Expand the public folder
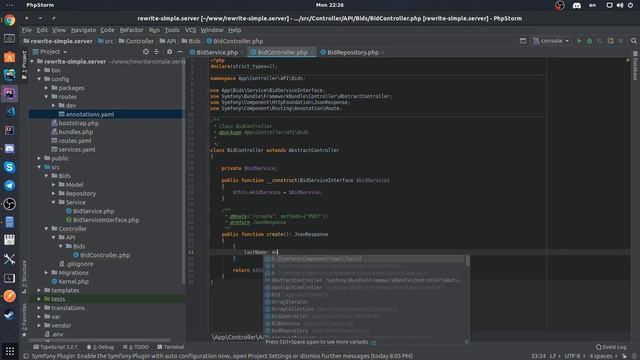Screen dimensions: 640x360 (39, 158)
